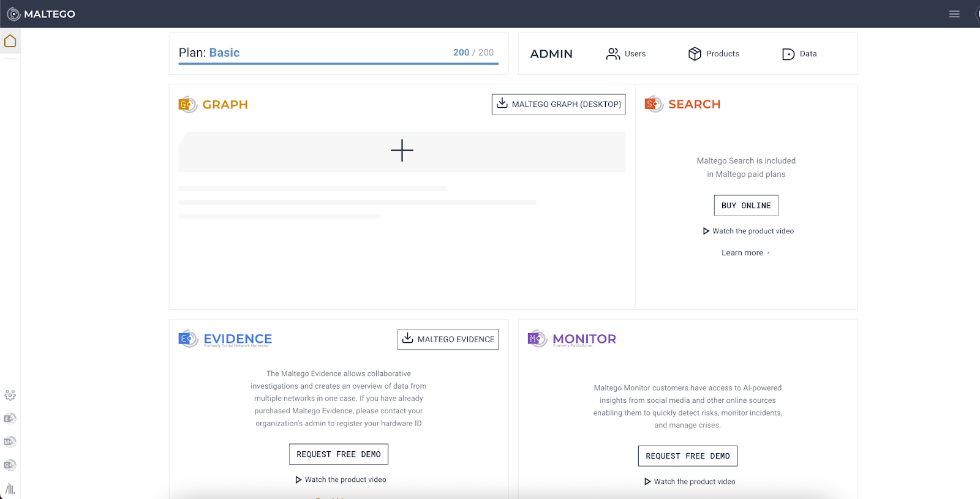This screenshot has width=980, height=499.
Task: Click the play icon for Monitor product video
Action: [647, 482]
